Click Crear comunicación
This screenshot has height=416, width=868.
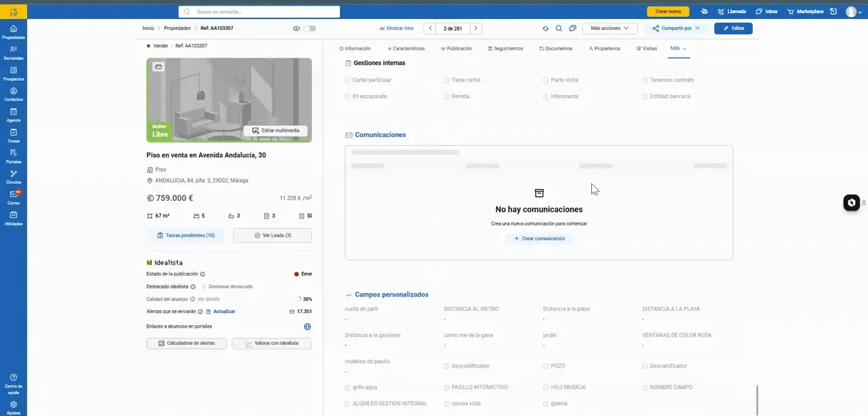coord(539,239)
